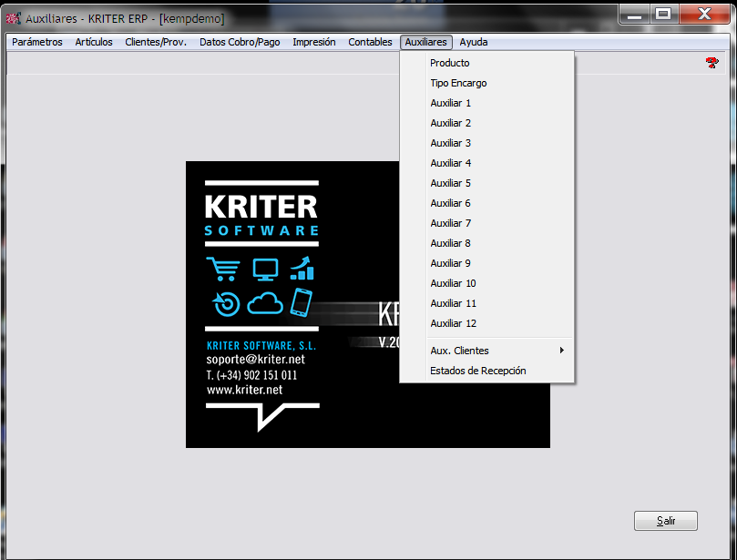Choose Estados de Recepción entry
Viewport: 737px width, 560px height.
[x=487, y=372]
